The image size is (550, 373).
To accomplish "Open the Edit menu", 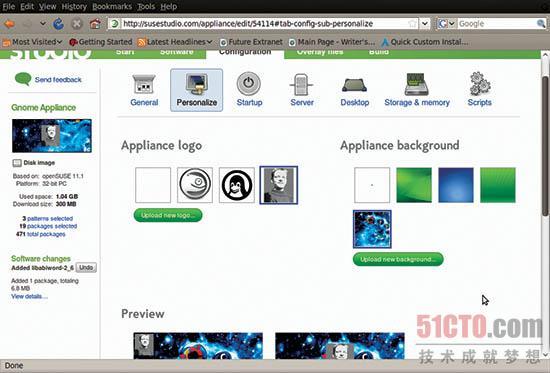I will click(x=27, y=7).
